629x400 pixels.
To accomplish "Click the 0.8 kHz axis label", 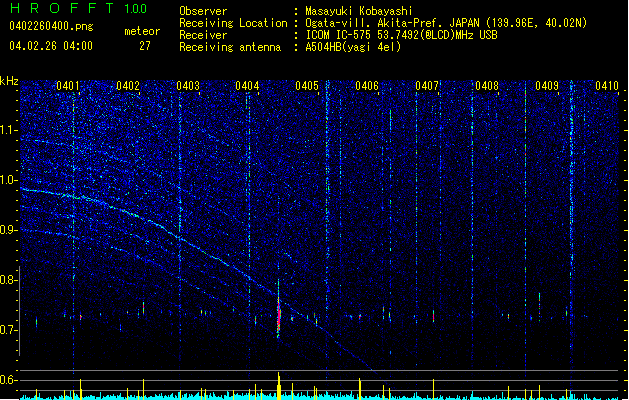I will (9, 280).
